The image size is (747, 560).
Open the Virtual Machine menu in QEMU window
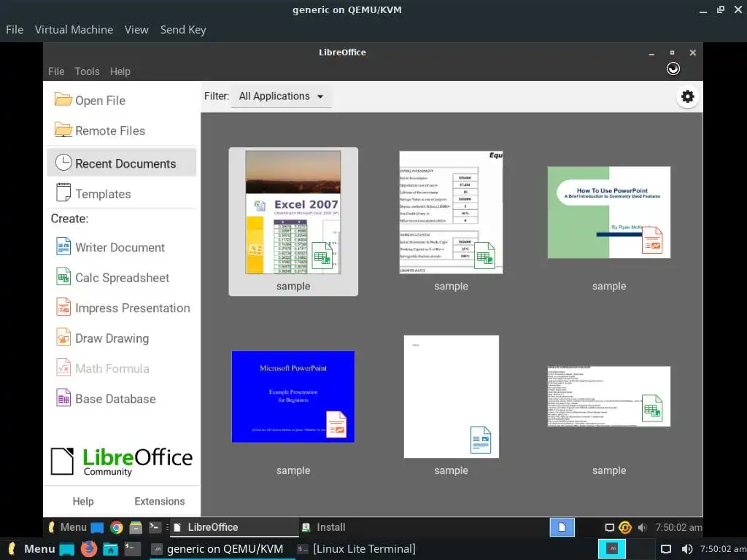74,29
